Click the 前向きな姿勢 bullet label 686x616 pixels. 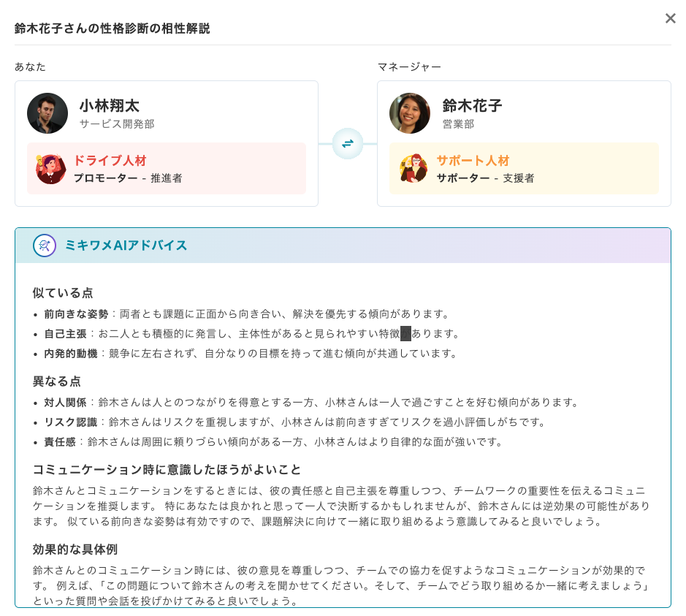pyautogui.click(x=76, y=314)
